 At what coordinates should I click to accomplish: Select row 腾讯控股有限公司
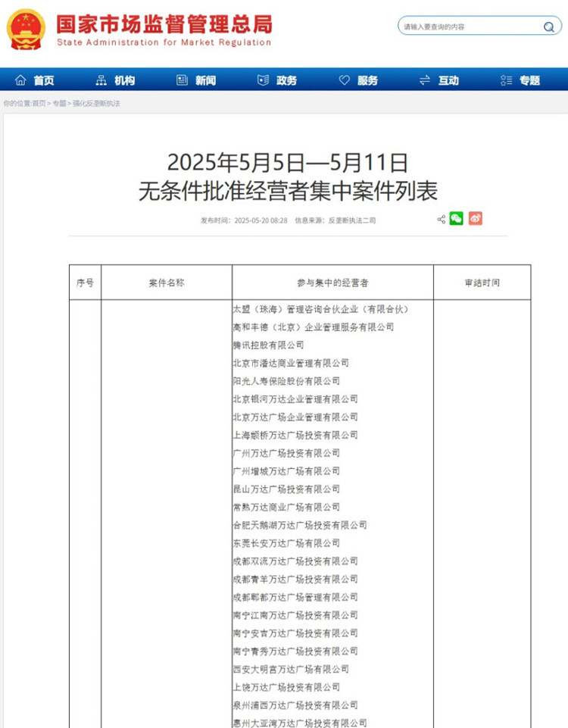268,345
